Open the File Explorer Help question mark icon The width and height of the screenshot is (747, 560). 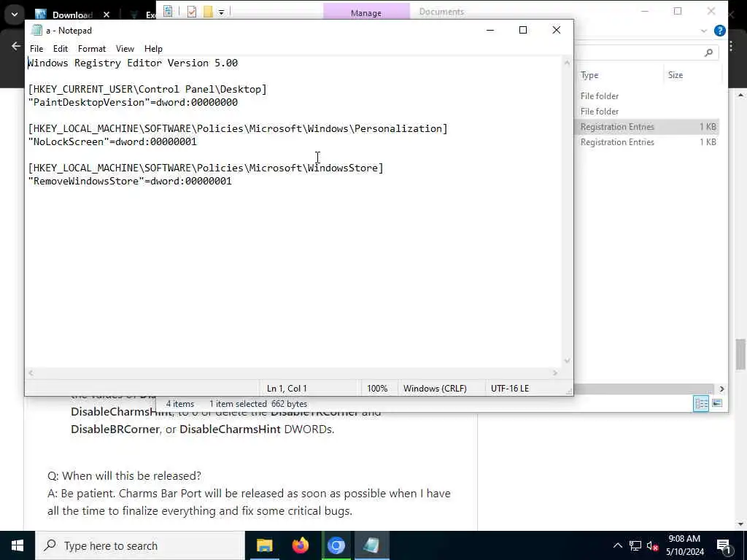tap(720, 31)
